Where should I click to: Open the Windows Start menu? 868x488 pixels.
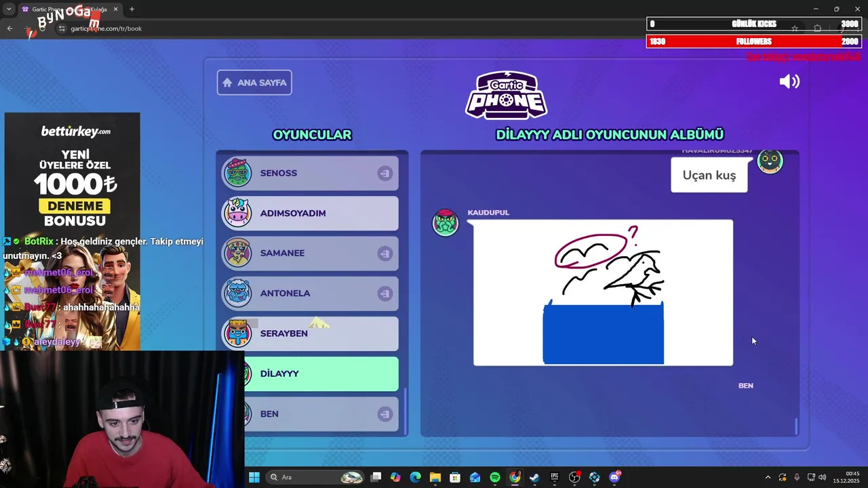(254, 477)
